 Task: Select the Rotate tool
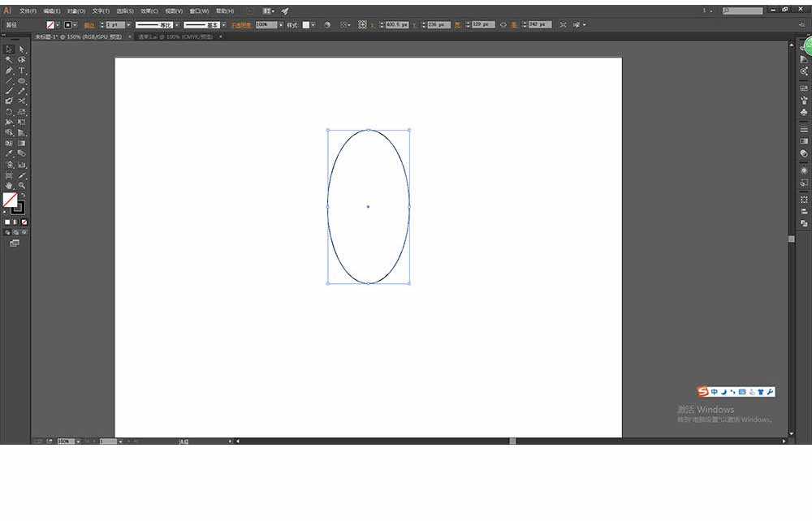point(9,112)
